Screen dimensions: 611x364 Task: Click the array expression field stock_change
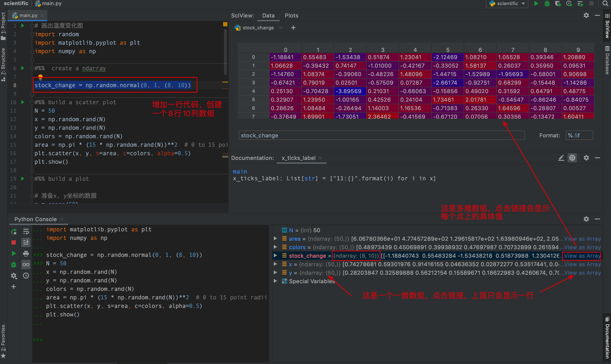(x=382, y=135)
